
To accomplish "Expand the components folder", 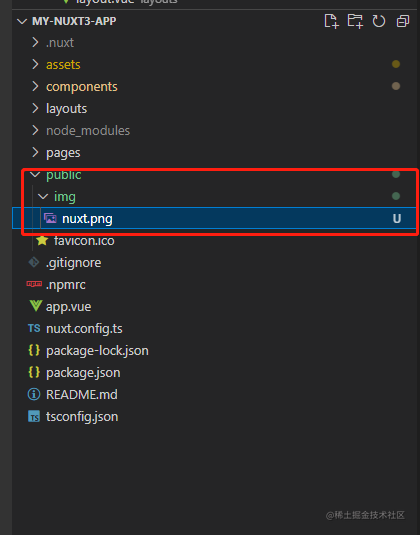I will pos(214,87).
